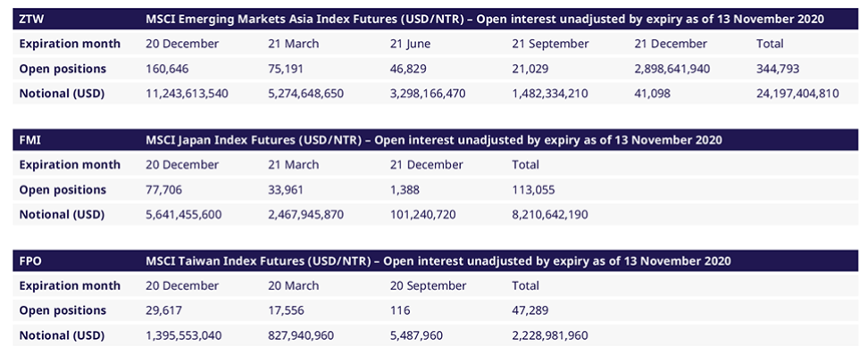
Task: Select the 20 September column in FPO table
Action: [x=428, y=286]
